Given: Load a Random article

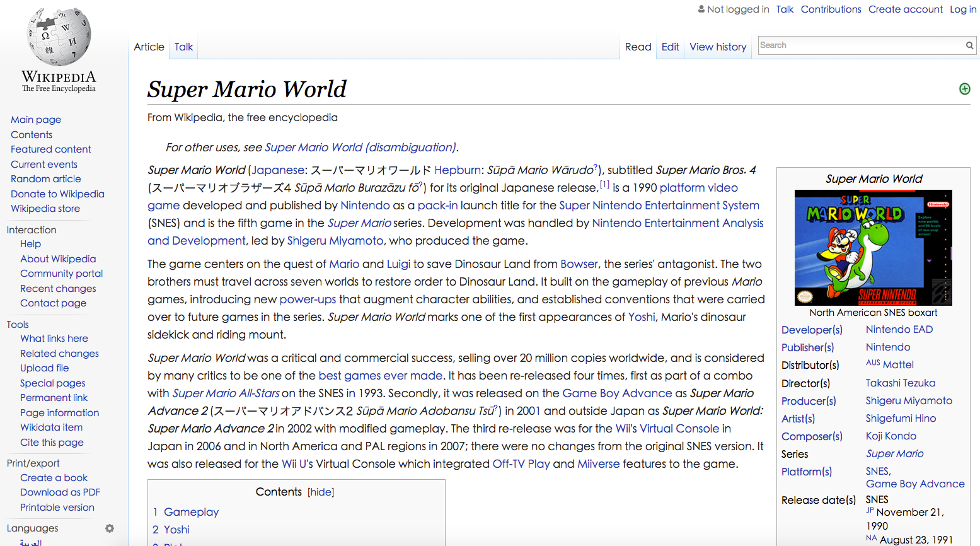Looking at the screenshot, I should pos(46,179).
